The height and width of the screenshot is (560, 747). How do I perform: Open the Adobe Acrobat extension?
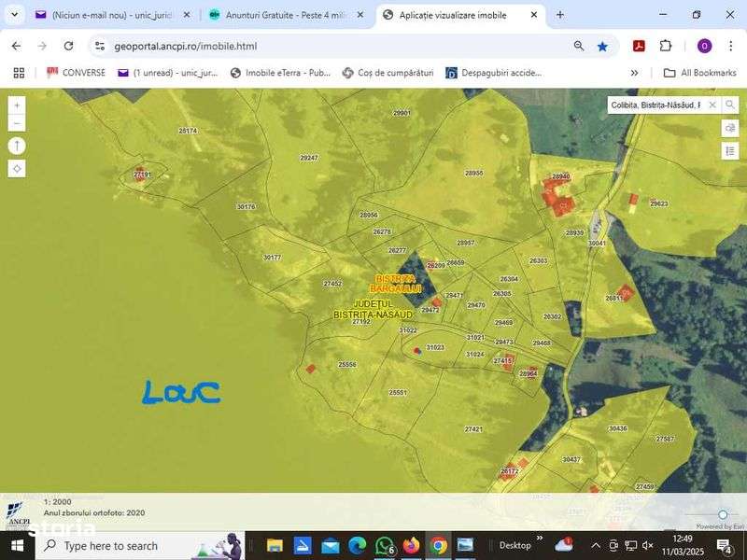(639, 46)
